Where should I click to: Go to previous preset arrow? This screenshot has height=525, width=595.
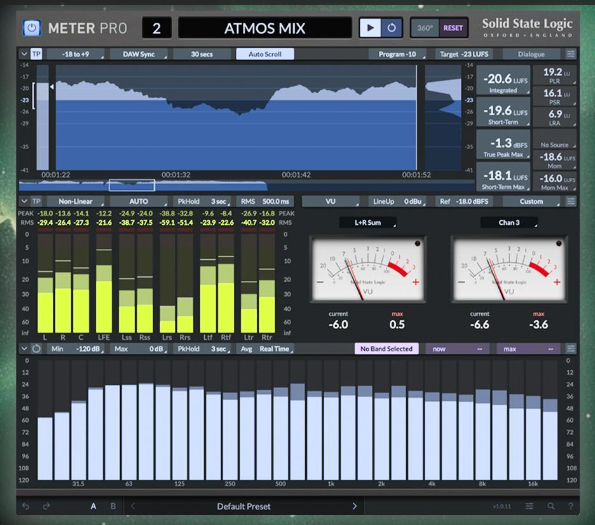click(133, 506)
